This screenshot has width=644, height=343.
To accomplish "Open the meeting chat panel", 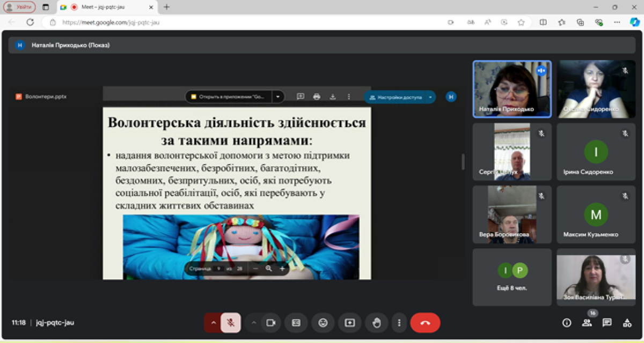I will 607,323.
